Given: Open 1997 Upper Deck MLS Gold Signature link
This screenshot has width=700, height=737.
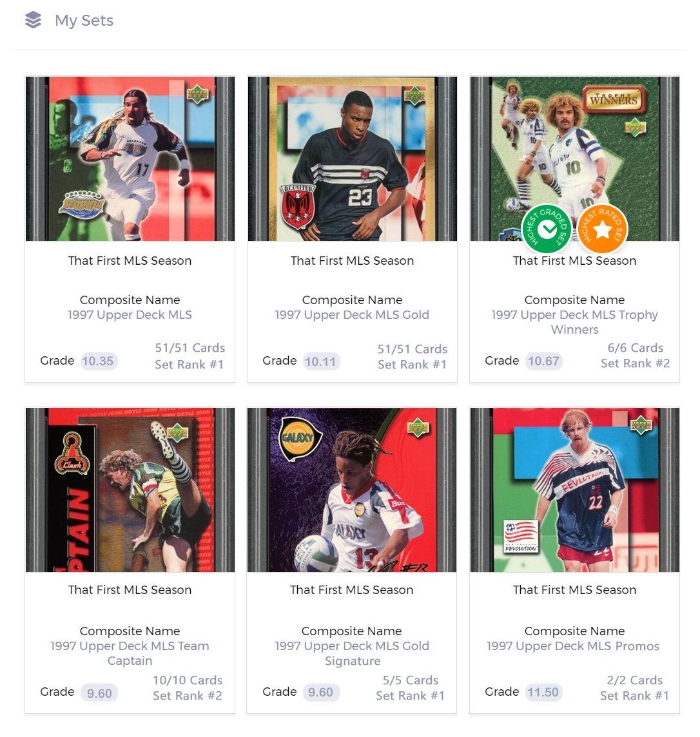Looking at the screenshot, I should coord(352,653).
